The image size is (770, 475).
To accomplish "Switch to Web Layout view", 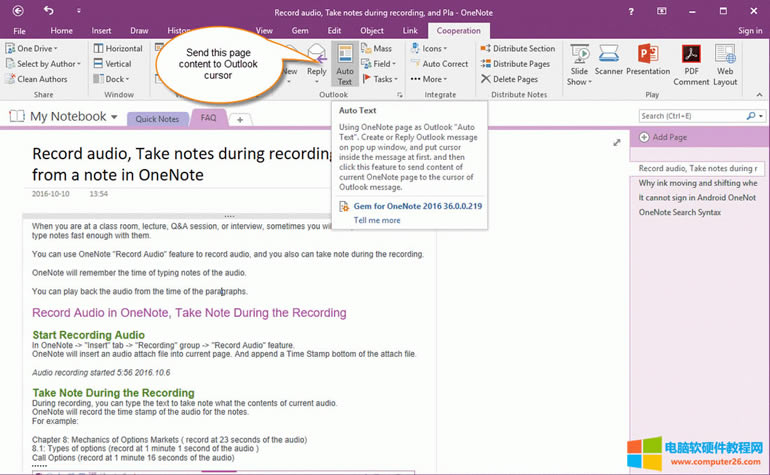I will 725,62.
